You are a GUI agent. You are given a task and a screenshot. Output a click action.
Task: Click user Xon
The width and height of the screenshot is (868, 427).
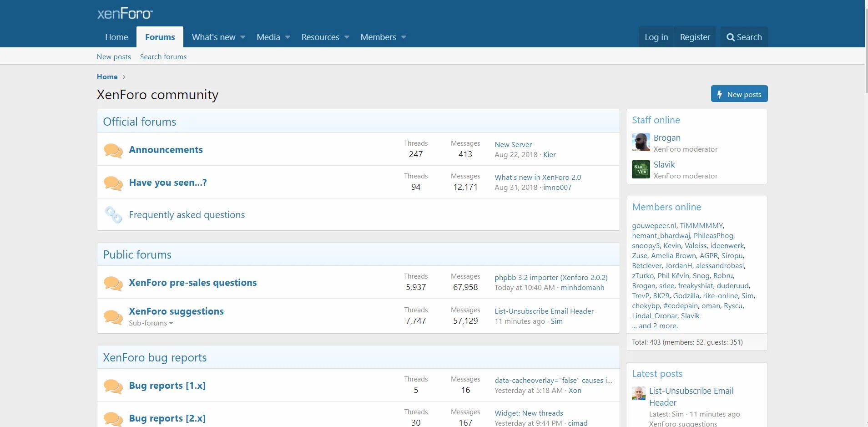pyautogui.click(x=575, y=390)
